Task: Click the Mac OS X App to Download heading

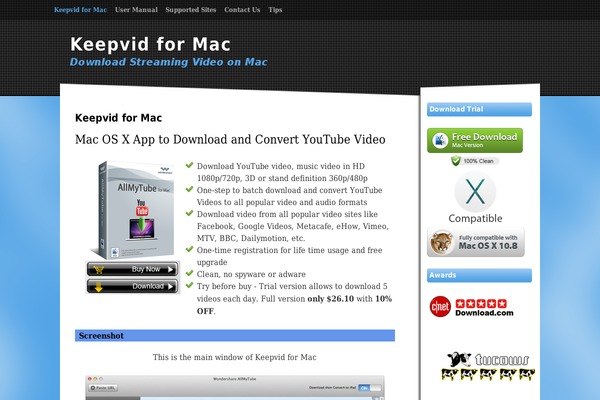Action: click(x=230, y=139)
